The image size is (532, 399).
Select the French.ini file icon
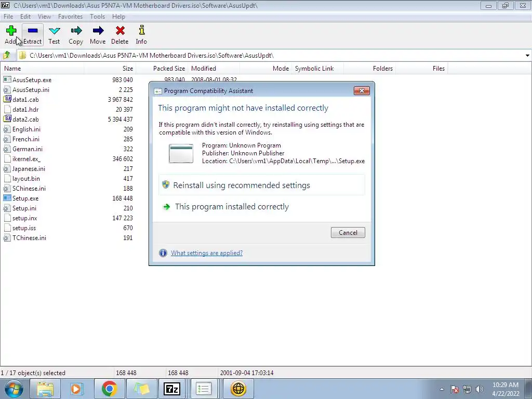click(x=7, y=139)
